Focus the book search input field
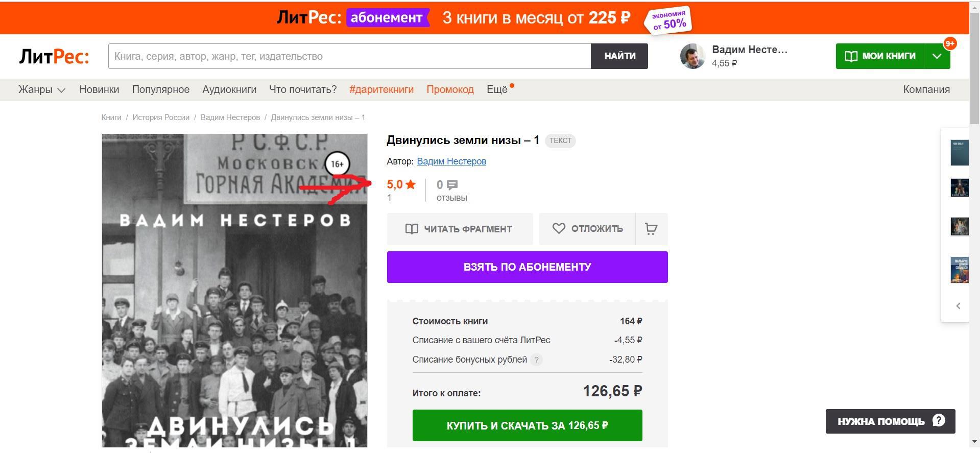Image resolution: width=980 pixels, height=453 pixels. [x=350, y=56]
